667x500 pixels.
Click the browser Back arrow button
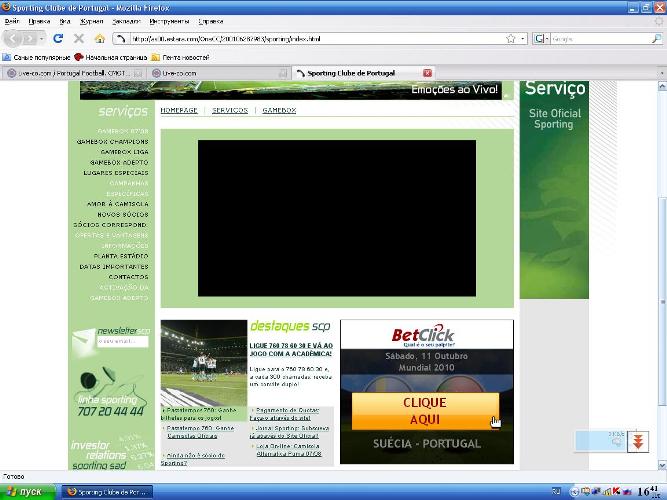click(x=14, y=38)
